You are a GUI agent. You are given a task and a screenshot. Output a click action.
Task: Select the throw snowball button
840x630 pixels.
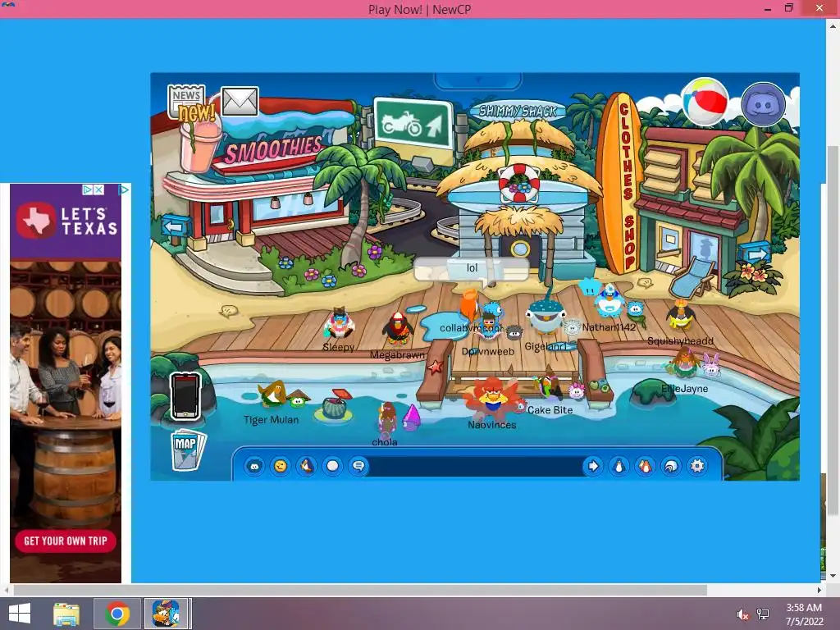[x=333, y=466]
